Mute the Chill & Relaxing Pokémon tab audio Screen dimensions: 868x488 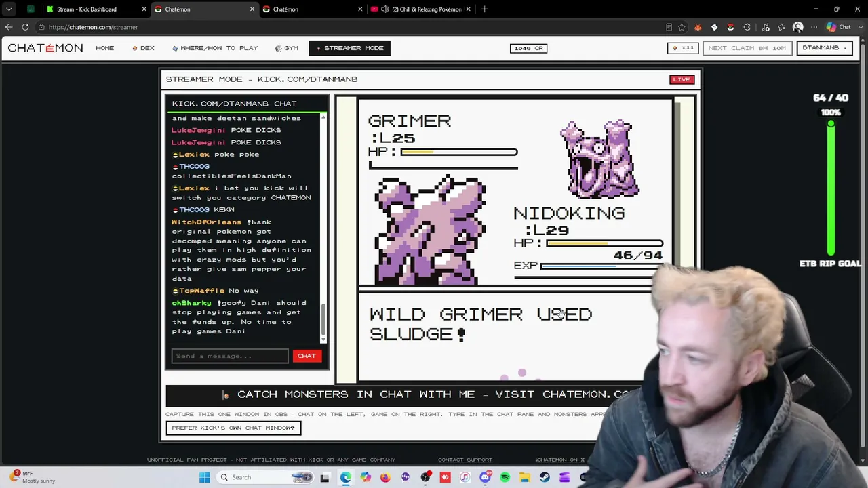[x=385, y=9]
